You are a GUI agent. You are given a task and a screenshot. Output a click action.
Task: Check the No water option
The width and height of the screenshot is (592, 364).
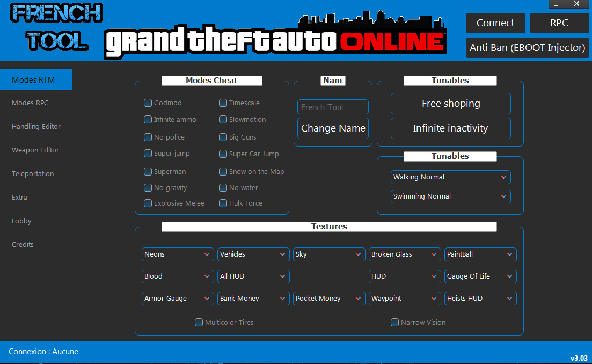tap(223, 188)
